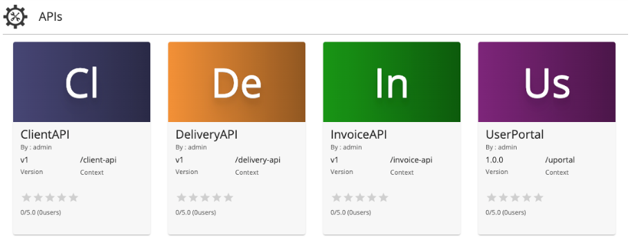Rate InvoiceAPI two stars

[x=348, y=198]
